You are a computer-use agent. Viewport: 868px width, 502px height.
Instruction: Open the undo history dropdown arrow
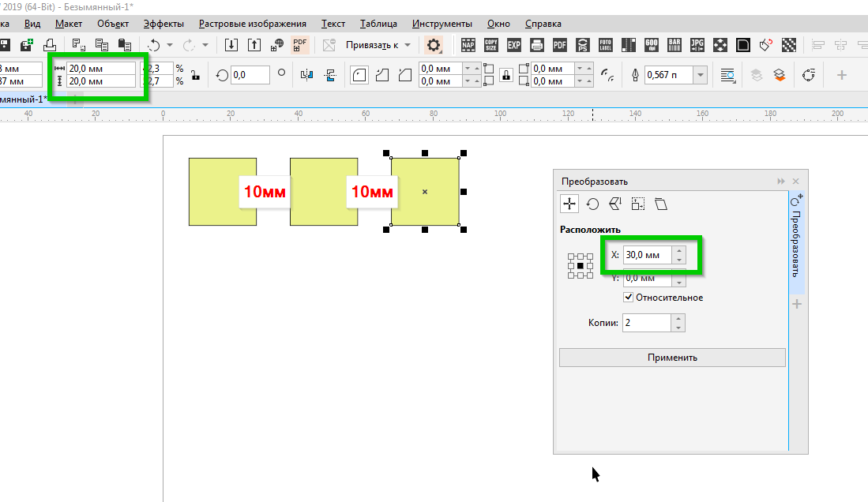click(170, 45)
